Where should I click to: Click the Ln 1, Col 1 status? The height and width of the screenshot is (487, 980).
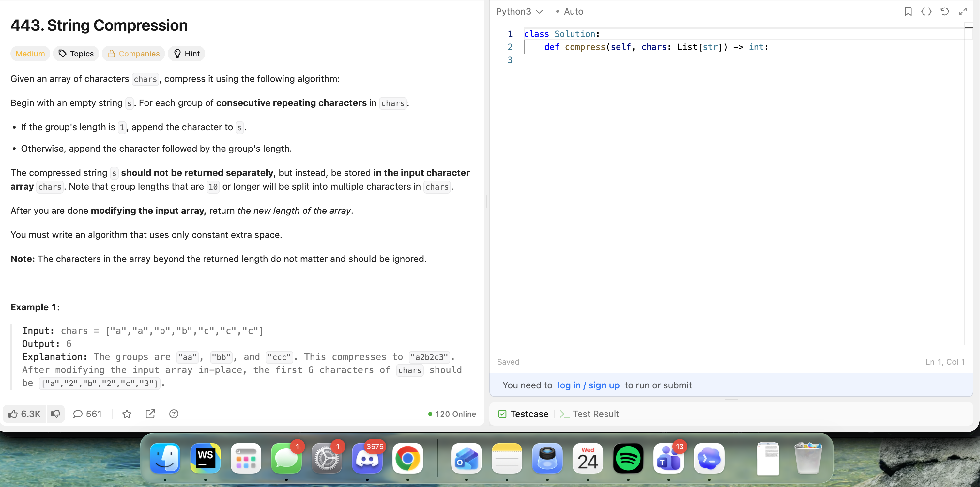(x=945, y=362)
